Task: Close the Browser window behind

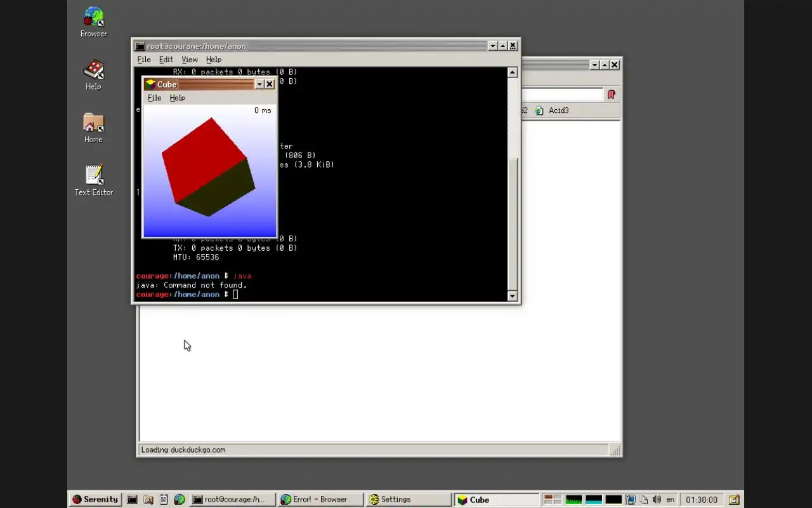Action: (615, 65)
